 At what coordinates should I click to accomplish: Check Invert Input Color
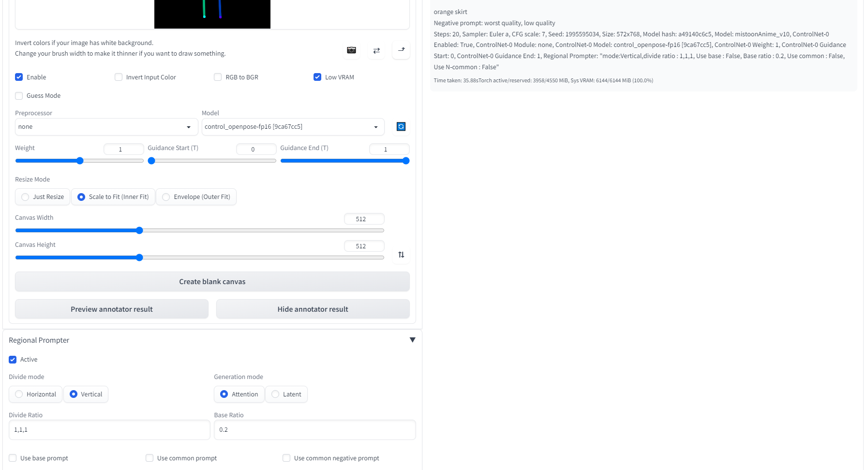(x=118, y=77)
